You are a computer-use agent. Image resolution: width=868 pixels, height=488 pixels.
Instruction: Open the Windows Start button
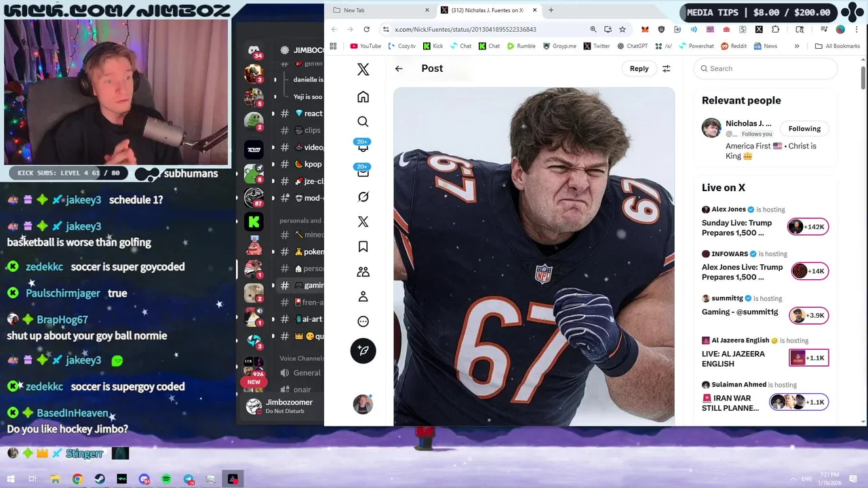coord(11,479)
